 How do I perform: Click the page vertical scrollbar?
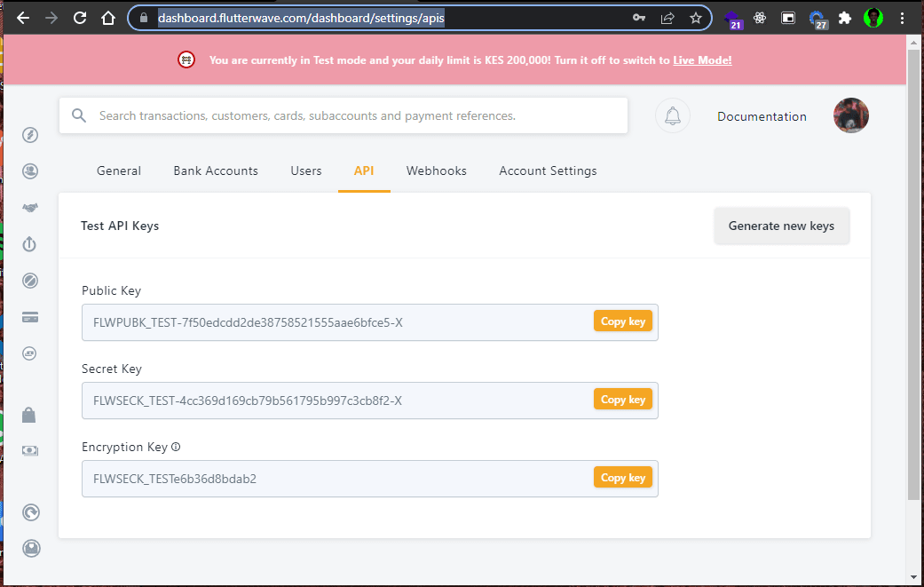(912, 274)
